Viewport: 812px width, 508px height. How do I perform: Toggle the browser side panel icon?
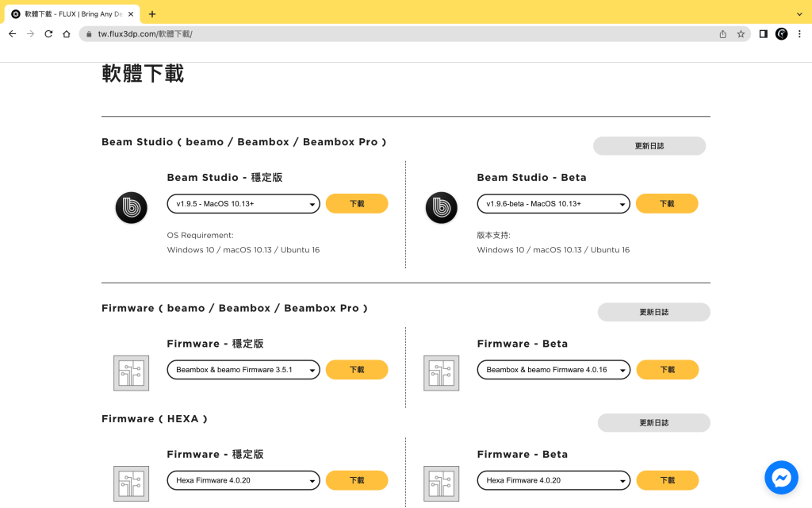(x=763, y=34)
